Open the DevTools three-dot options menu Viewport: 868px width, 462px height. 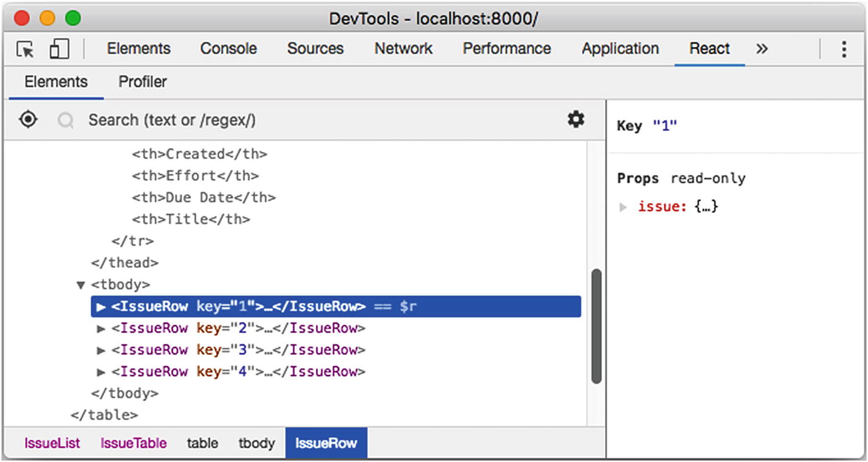point(844,49)
